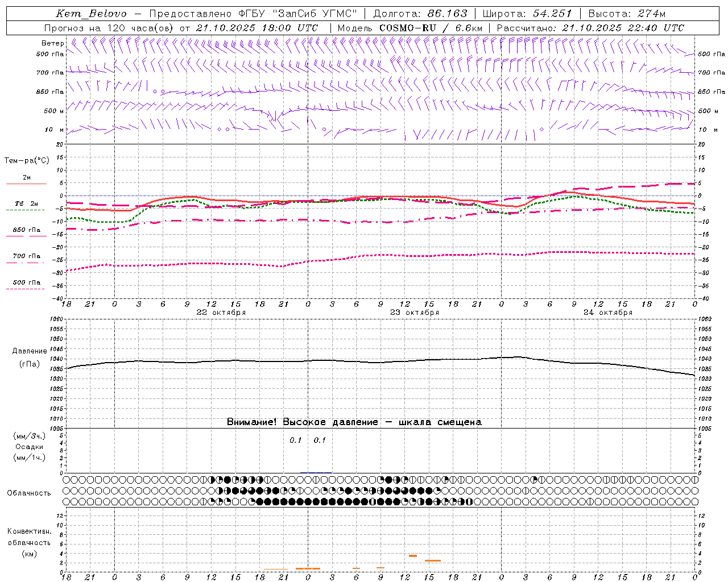The height and width of the screenshot is (582, 728).
Task: Click the 23 октября date label
Action: tap(415, 313)
